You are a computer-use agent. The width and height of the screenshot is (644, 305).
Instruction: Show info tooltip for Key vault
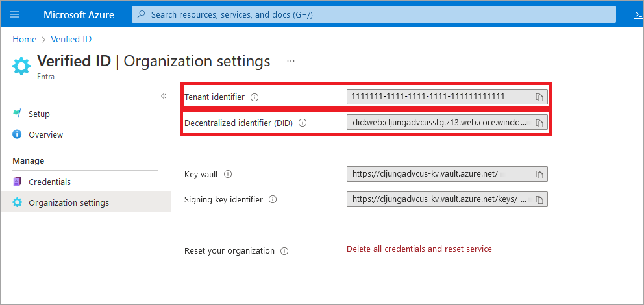click(x=228, y=174)
